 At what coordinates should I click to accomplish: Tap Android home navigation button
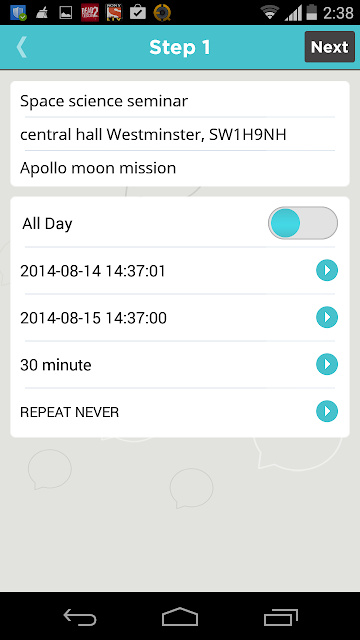(180, 616)
